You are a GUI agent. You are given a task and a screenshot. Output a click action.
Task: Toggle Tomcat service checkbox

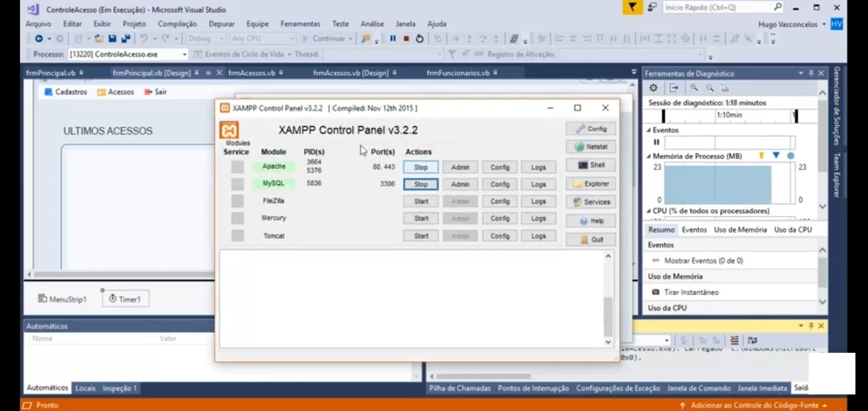(x=238, y=236)
